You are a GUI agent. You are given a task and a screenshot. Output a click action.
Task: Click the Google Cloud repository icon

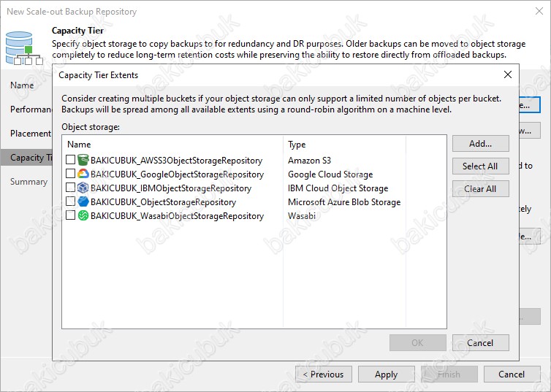tap(83, 174)
